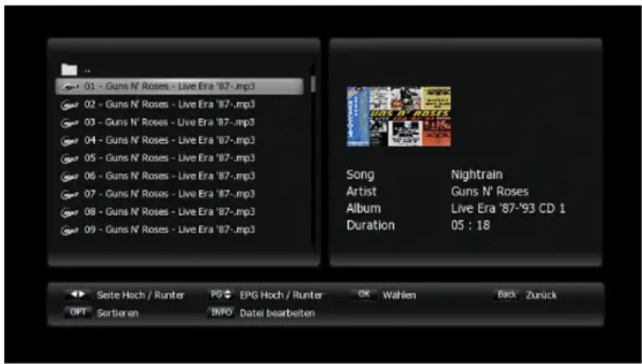Click the duration value '05 : 18'
The width and height of the screenshot is (642, 364).
tap(471, 225)
